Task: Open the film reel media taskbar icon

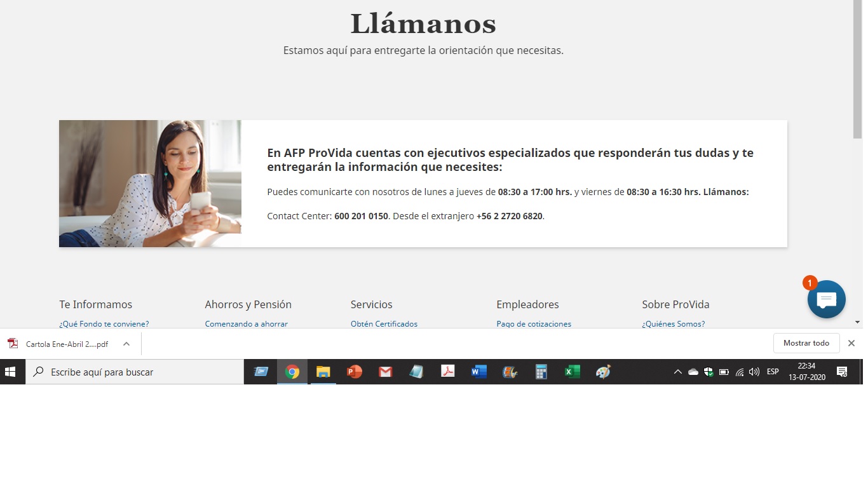Action: [x=510, y=372]
